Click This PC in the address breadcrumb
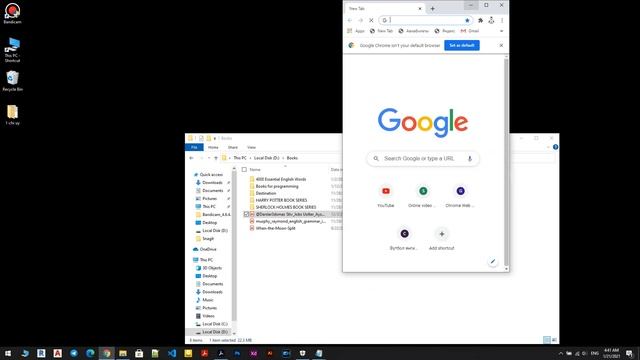The width and height of the screenshot is (640, 360). [240, 158]
